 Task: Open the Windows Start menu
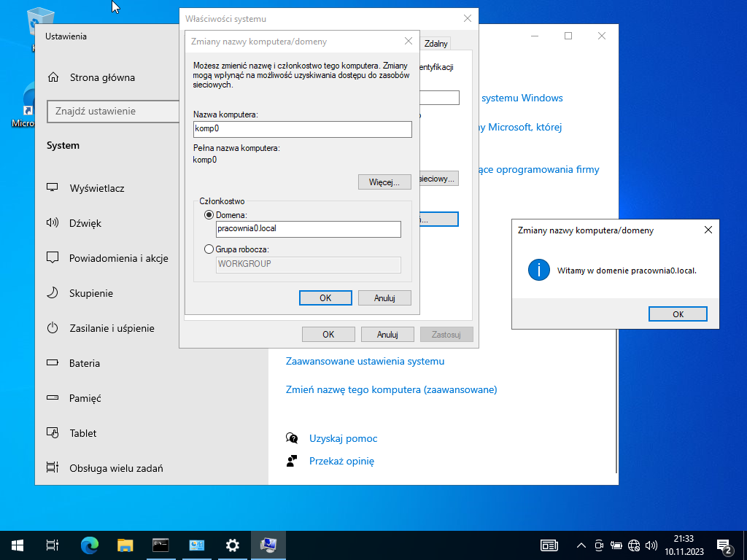tap(18, 545)
